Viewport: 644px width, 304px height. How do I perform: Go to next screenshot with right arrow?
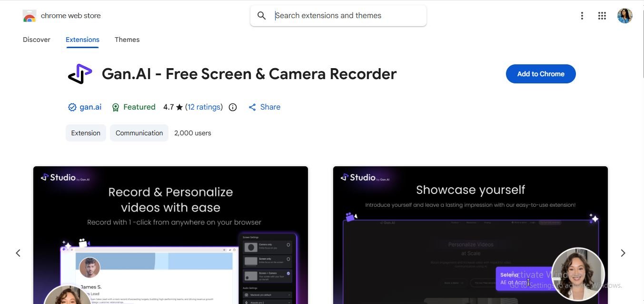tap(623, 253)
